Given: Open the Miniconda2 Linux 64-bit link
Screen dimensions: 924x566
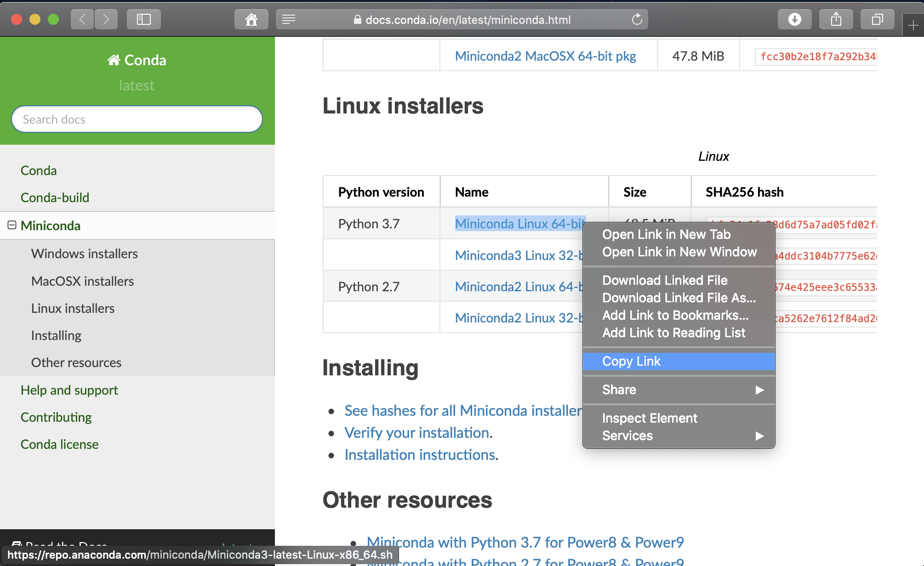Looking at the screenshot, I should coord(519,287).
